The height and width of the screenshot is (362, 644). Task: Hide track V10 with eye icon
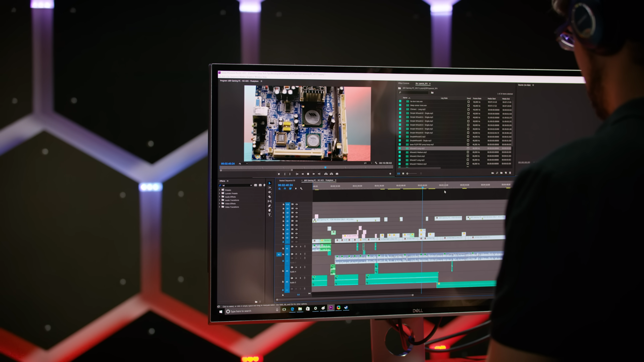pyautogui.click(x=296, y=204)
